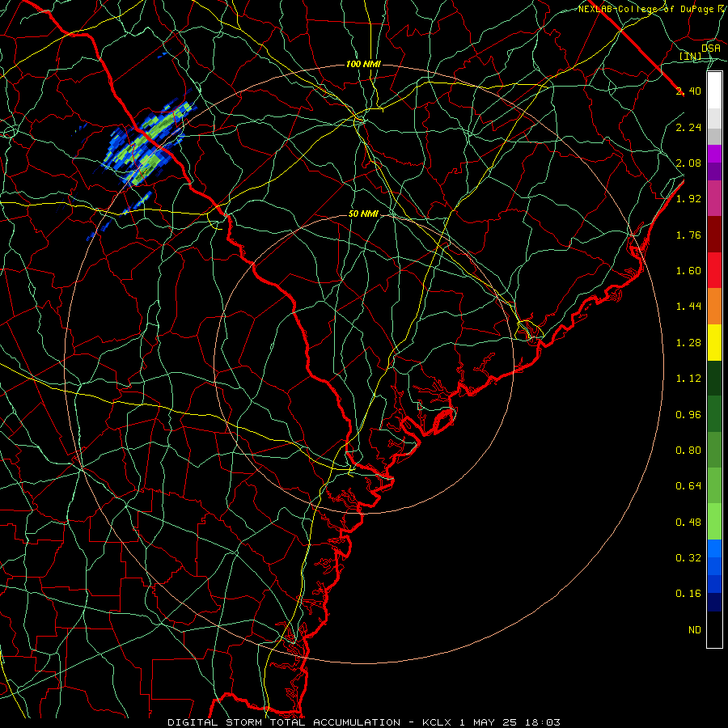Screen dimensions: 728x728
Task: Click the "2.08" legend value
Action: click(688, 163)
